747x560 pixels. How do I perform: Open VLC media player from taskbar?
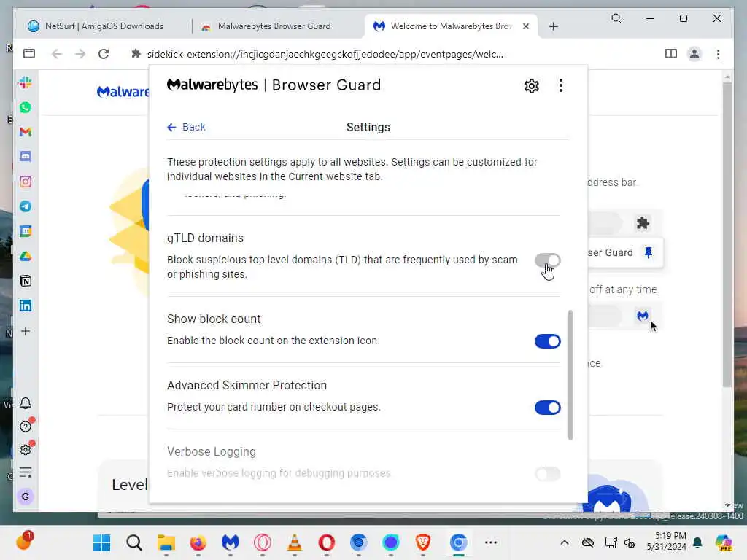pyautogui.click(x=295, y=542)
